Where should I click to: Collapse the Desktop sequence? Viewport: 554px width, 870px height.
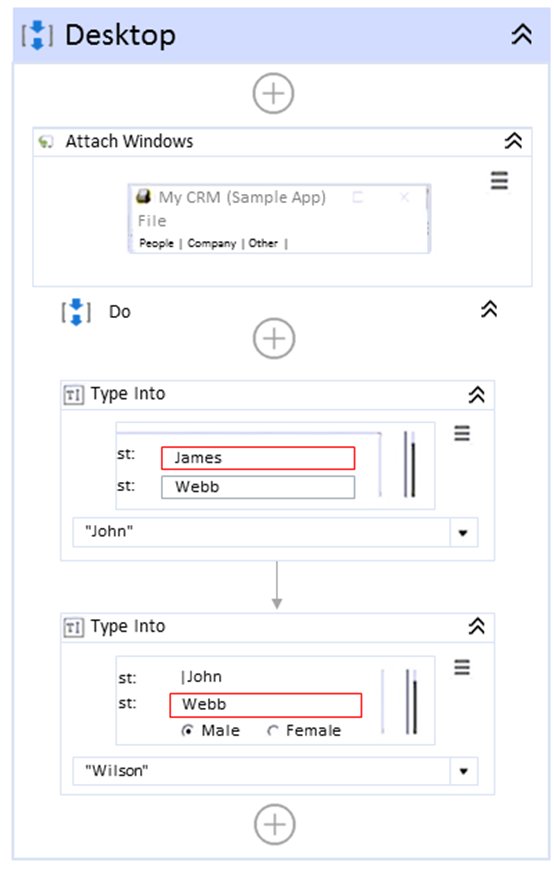point(521,35)
